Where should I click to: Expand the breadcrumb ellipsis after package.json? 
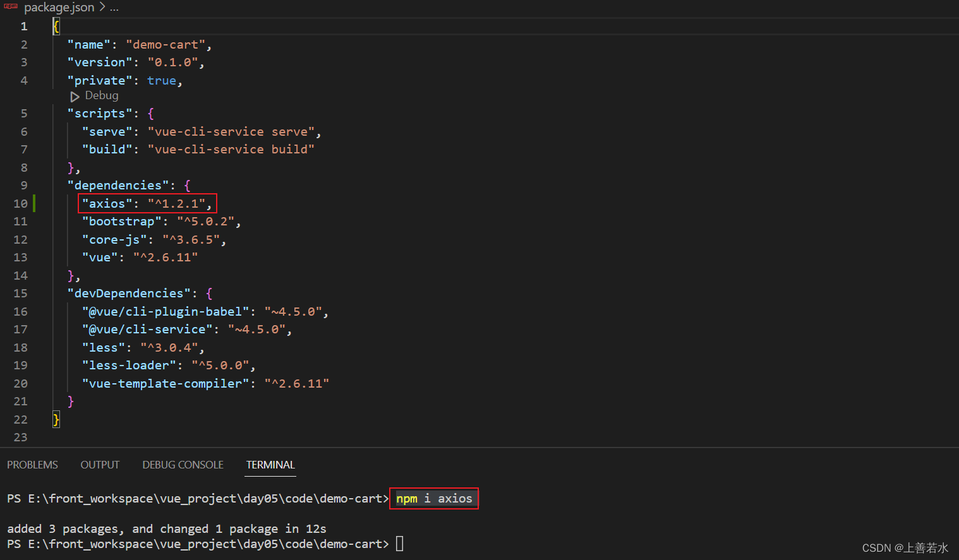click(x=114, y=8)
